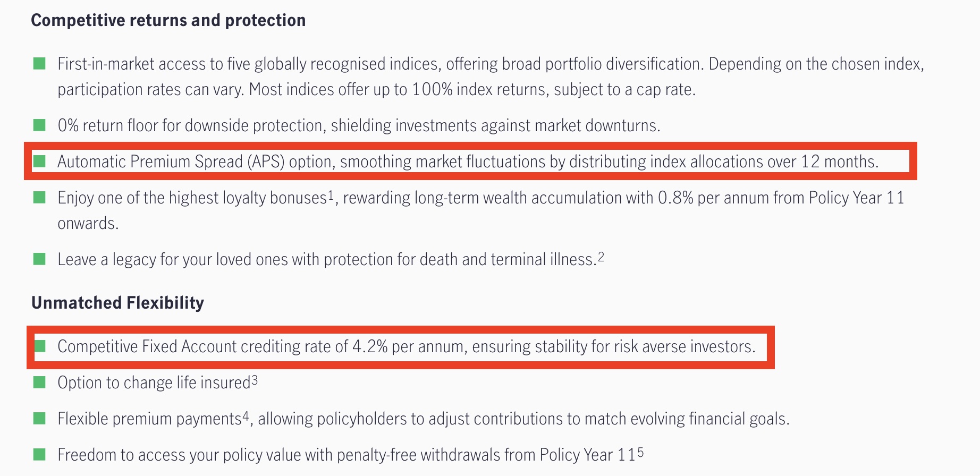The image size is (980, 476).
Task: Click the green bullet beside Freedom to access your policy
Action: tap(39, 455)
